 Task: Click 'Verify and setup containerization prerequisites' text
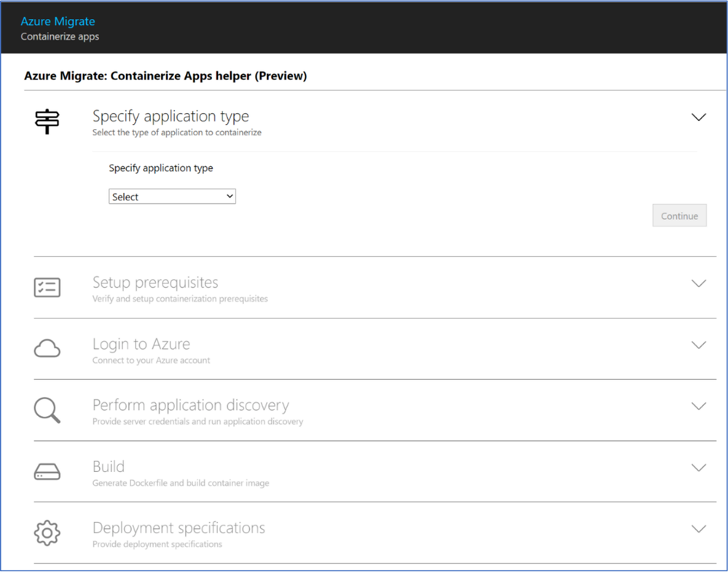(180, 299)
